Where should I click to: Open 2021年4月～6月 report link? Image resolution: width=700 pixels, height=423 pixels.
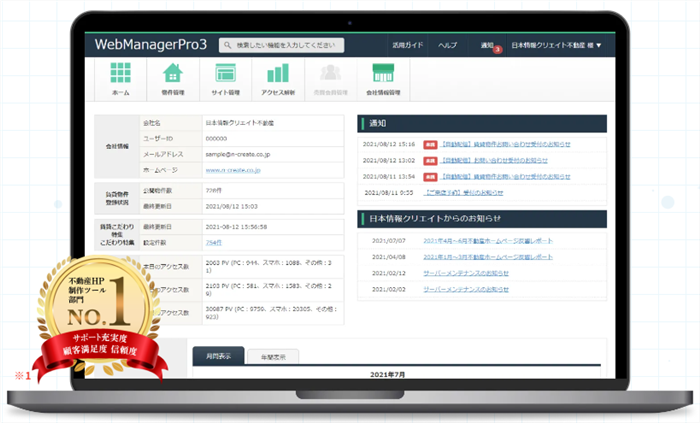tap(486, 241)
